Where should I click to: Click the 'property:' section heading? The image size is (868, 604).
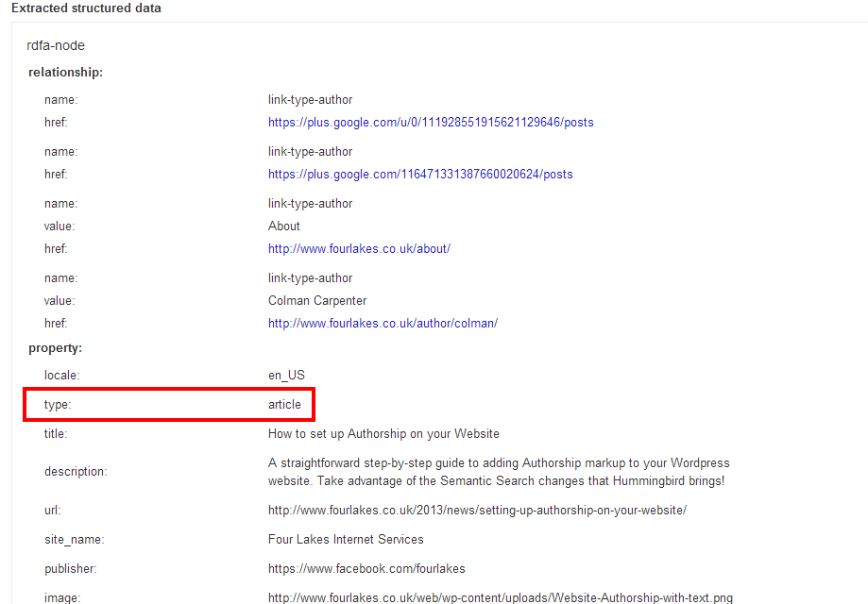55,348
